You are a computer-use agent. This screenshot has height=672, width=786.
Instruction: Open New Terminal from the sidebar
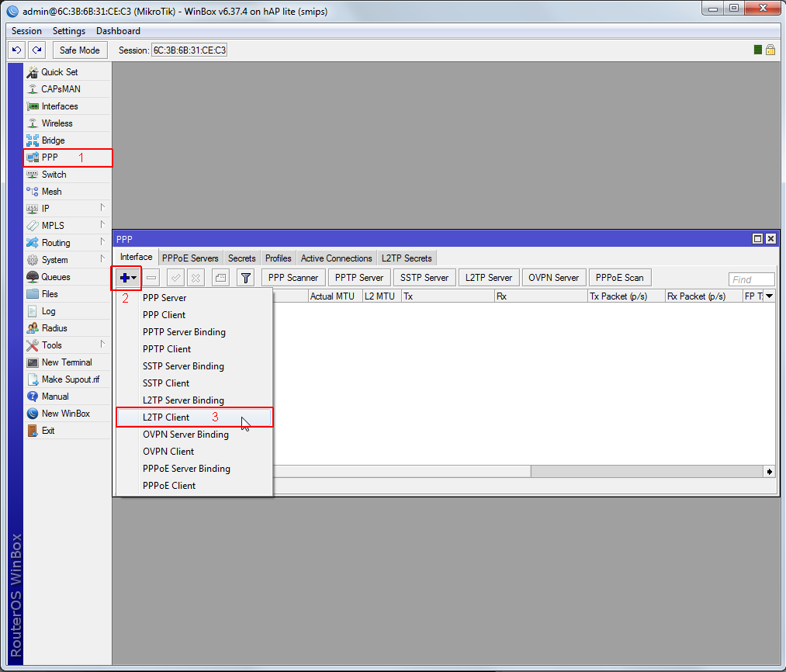pos(66,362)
